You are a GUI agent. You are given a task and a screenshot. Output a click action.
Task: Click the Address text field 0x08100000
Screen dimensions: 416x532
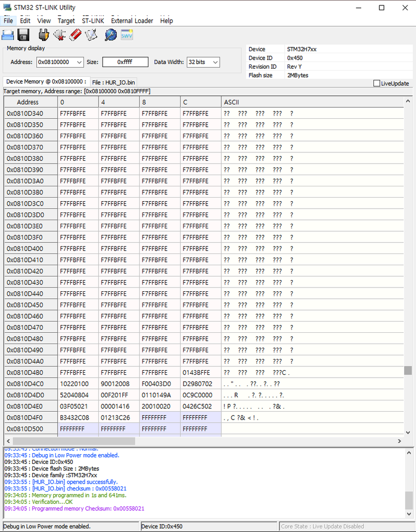coord(56,62)
